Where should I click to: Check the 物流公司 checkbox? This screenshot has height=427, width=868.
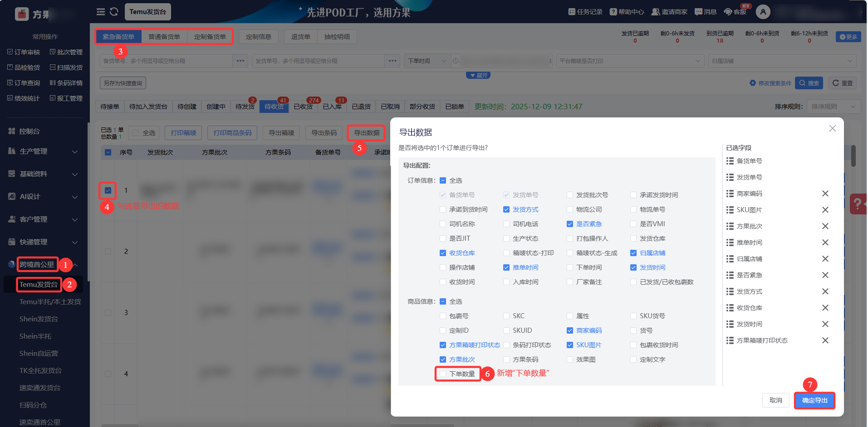570,209
